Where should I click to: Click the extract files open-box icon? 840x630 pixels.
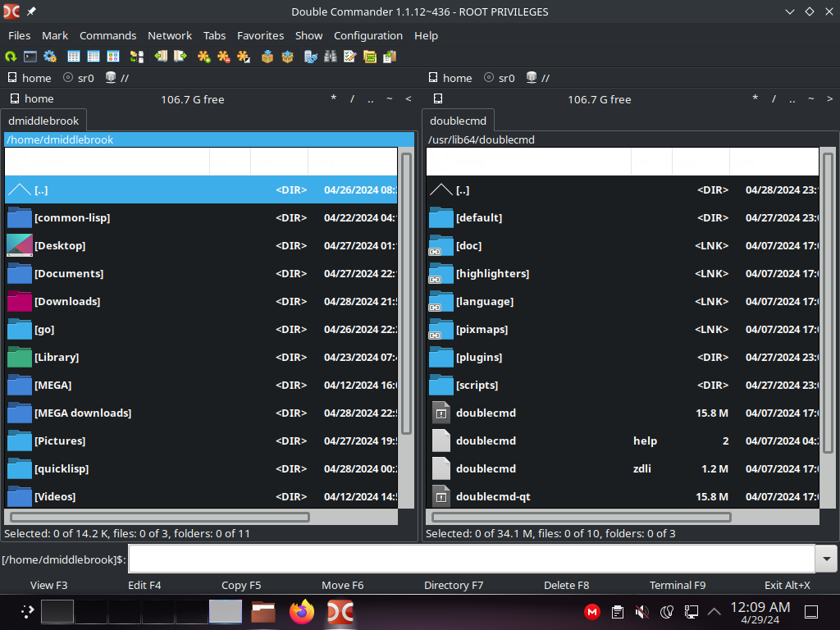[x=287, y=57]
